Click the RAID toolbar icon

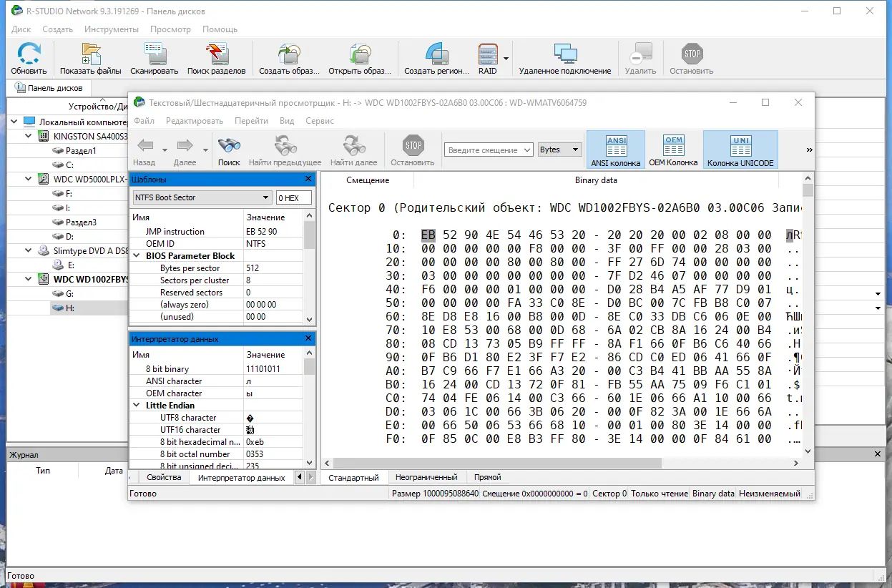click(x=488, y=54)
